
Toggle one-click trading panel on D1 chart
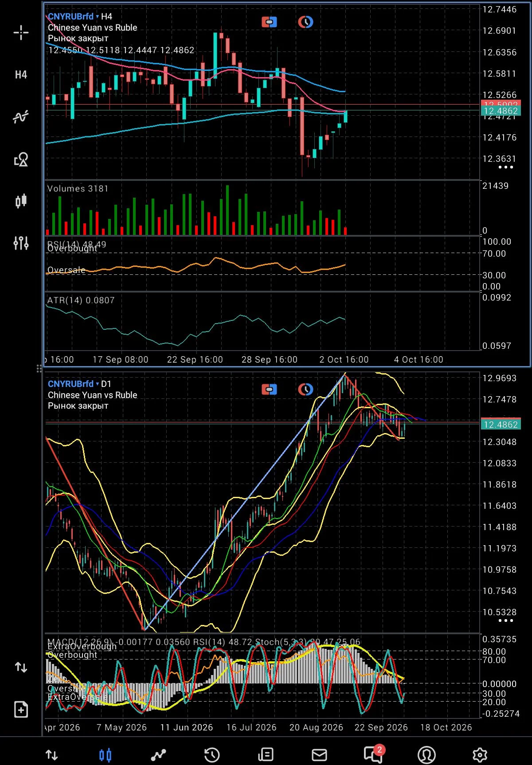coord(269,389)
